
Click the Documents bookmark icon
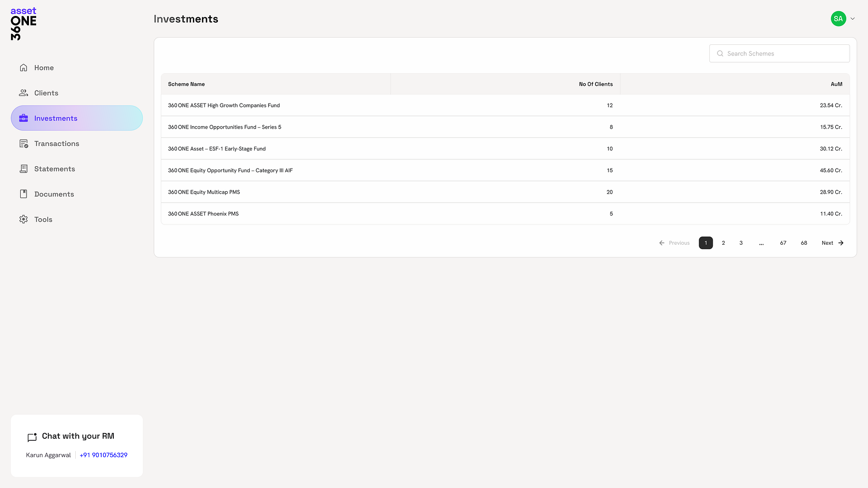tap(23, 194)
